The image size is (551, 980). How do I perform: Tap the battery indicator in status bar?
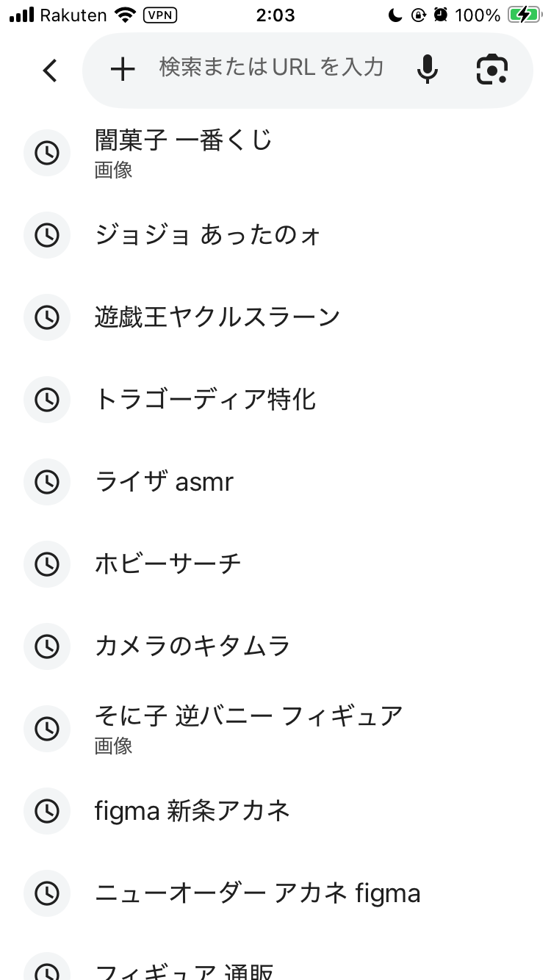tap(524, 15)
